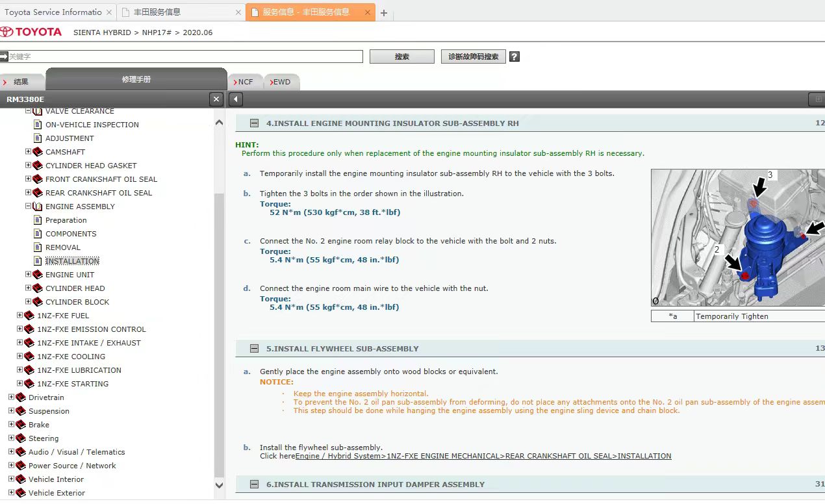Select INSTALLATION under ENGINE ASSEMBLY
The height and width of the screenshot is (504, 825).
click(x=72, y=261)
